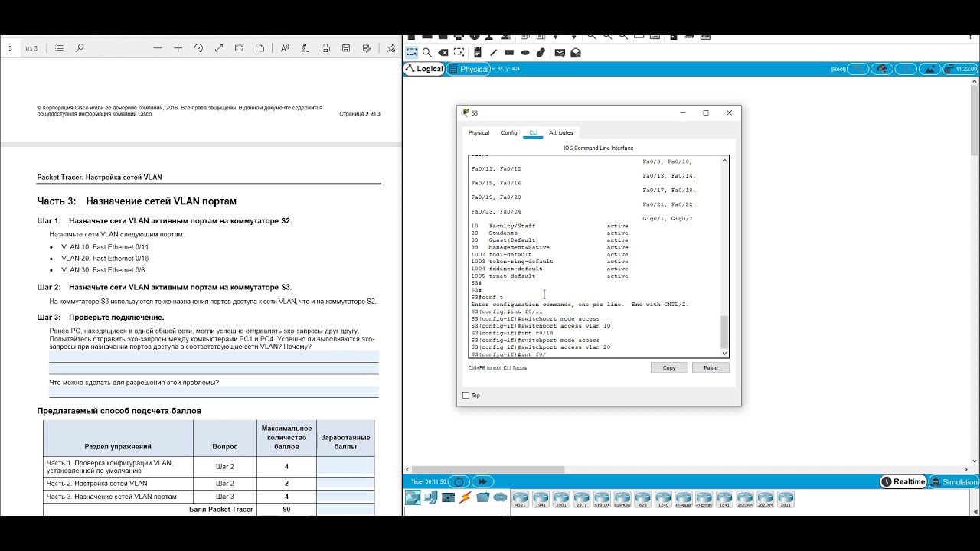Select Components category
This screenshot has height=551, width=980.
pyautogui.click(x=447, y=498)
